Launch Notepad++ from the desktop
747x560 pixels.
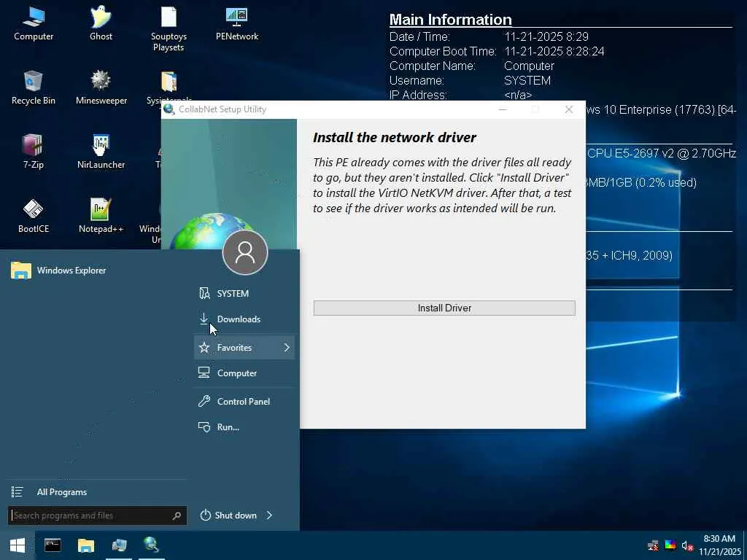tap(101, 216)
